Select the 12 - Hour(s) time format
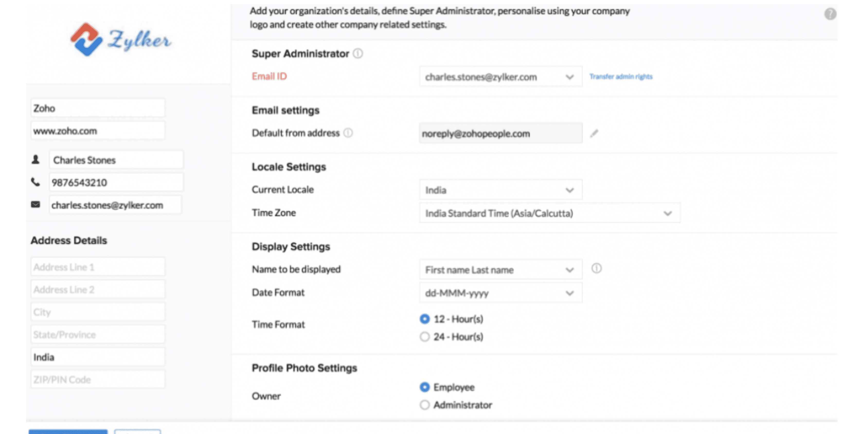 point(425,319)
